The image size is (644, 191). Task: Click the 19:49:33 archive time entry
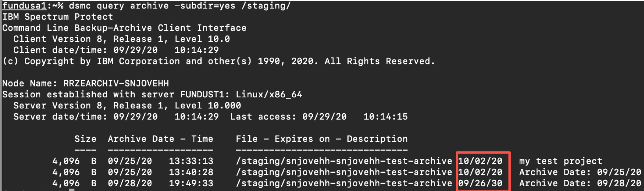[x=191, y=183]
